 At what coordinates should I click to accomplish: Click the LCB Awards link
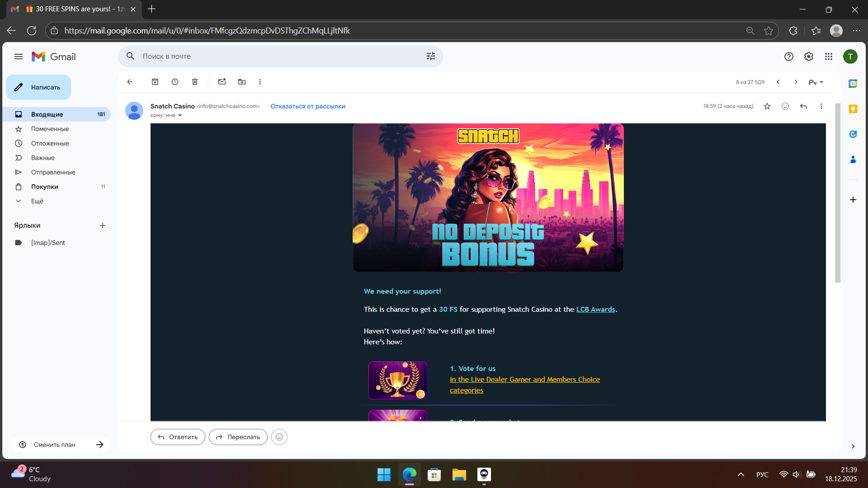point(595,310)
